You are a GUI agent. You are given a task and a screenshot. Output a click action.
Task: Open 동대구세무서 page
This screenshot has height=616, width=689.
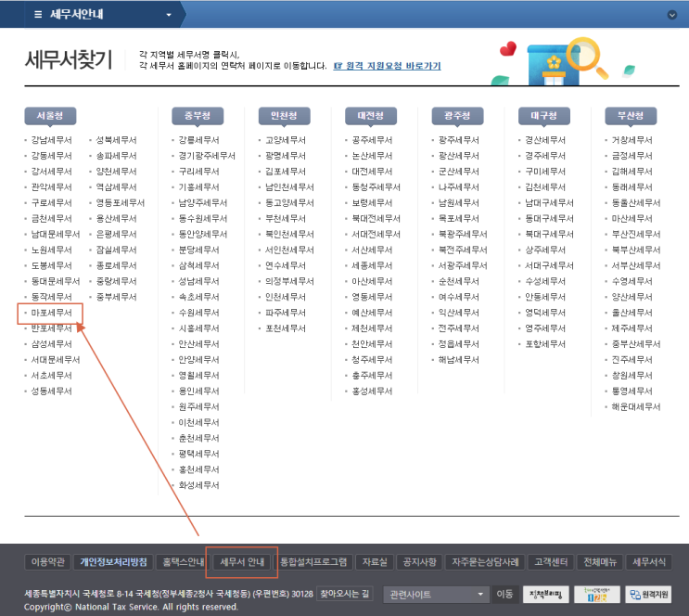point(549,219)
